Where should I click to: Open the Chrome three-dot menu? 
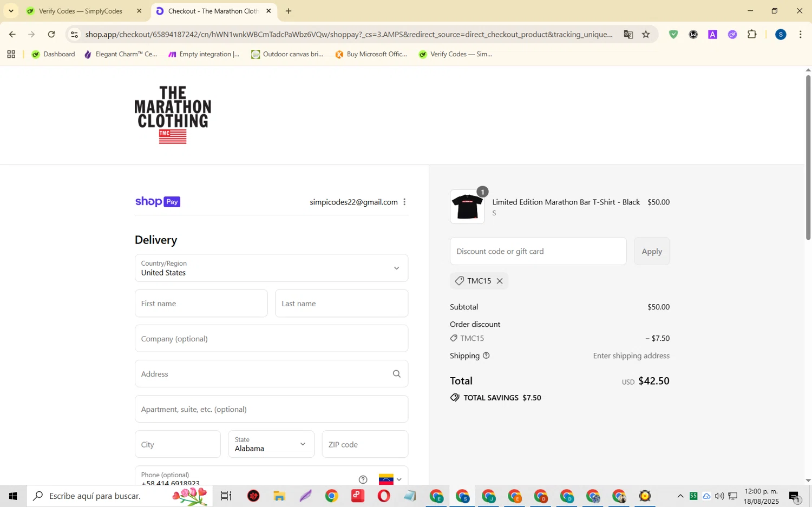[801, 35]
